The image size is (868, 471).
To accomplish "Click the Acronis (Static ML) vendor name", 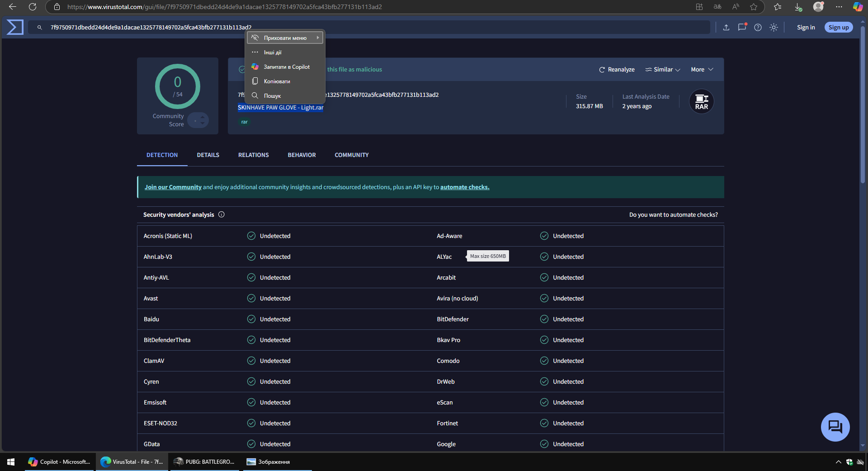I will (168, 236).
